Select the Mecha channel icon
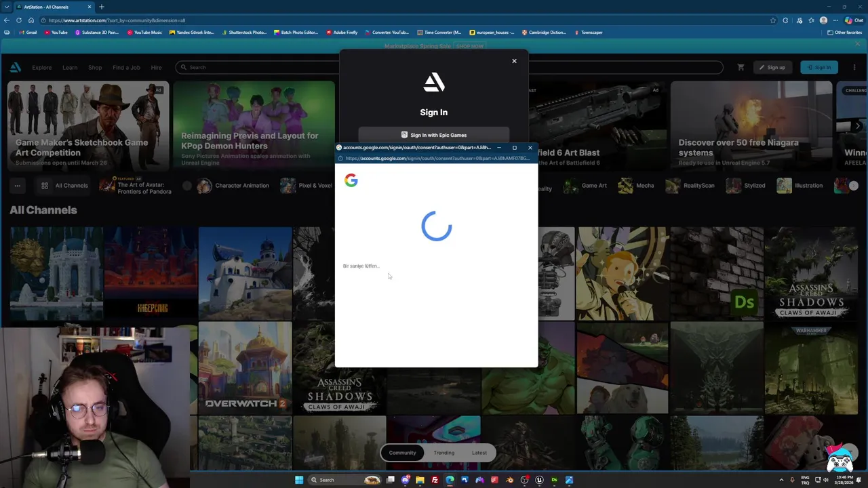 tap(625, 186)
